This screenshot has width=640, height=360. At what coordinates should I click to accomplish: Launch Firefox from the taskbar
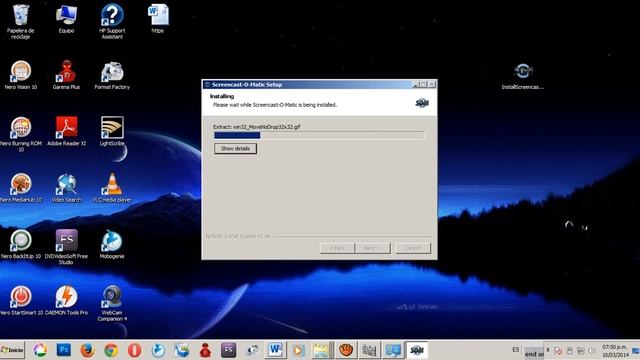tap(87, 350)
